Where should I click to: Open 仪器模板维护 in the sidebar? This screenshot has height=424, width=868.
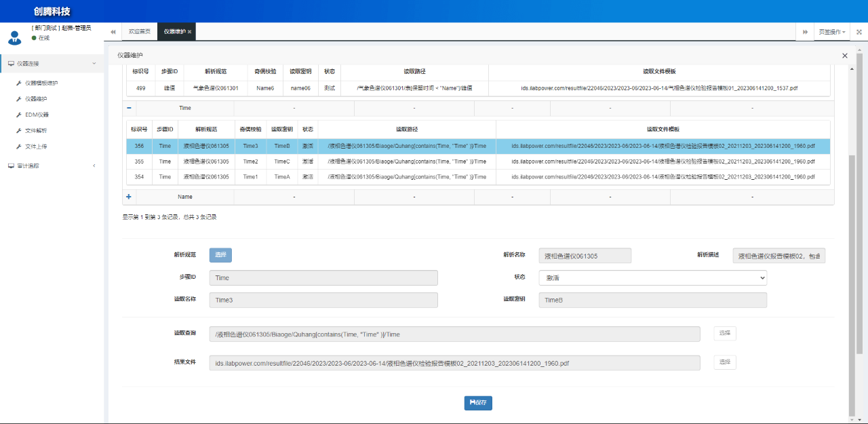point(41,83)
